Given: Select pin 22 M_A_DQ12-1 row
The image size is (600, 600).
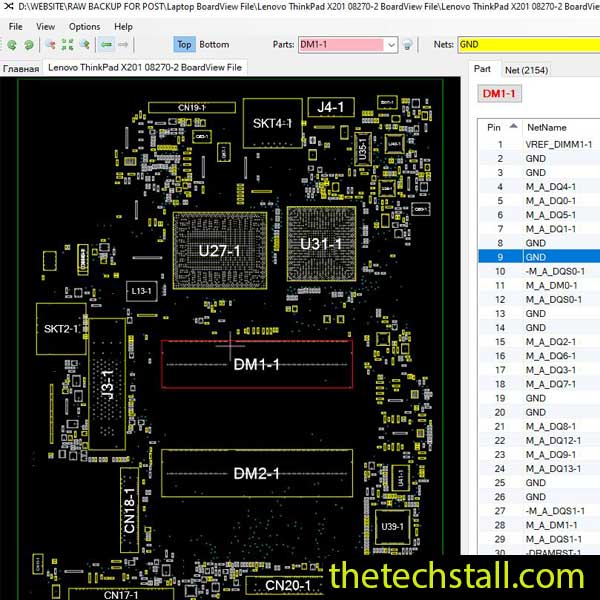Looking at the screenshot, I should pyautogui.click(x=539, y=440).
